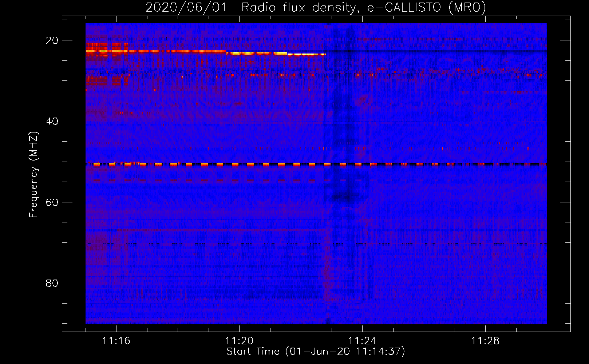Click the '40' frequency tick label

(x=52, y=121)
